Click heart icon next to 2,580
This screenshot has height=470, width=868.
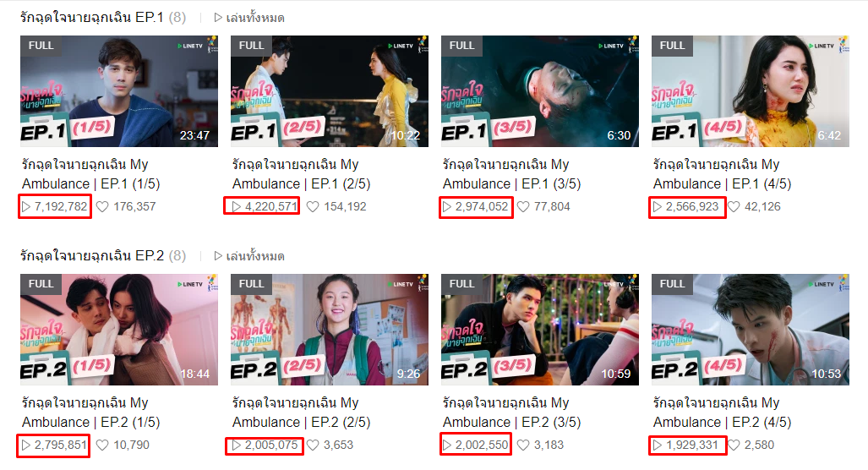coord(734,445)
